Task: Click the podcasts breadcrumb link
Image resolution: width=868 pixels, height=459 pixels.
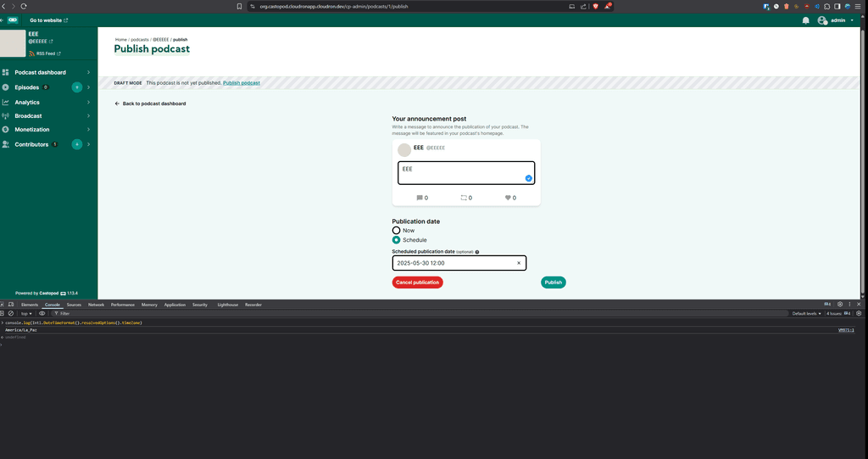Action: click(140, 40)
